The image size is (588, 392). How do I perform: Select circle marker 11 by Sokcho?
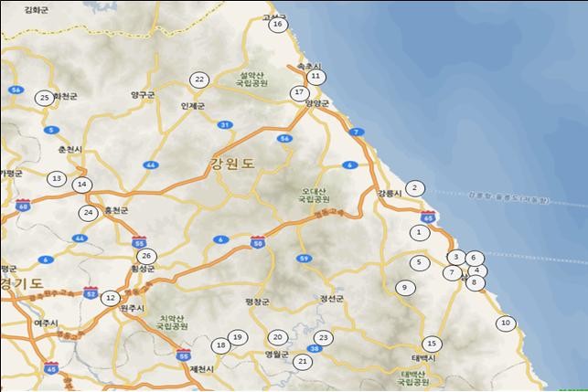[x=316, y=77]
